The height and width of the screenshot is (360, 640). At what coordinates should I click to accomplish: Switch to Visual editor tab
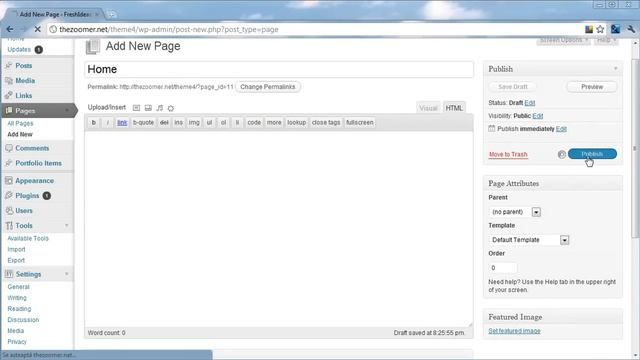[x=428, y=108]
